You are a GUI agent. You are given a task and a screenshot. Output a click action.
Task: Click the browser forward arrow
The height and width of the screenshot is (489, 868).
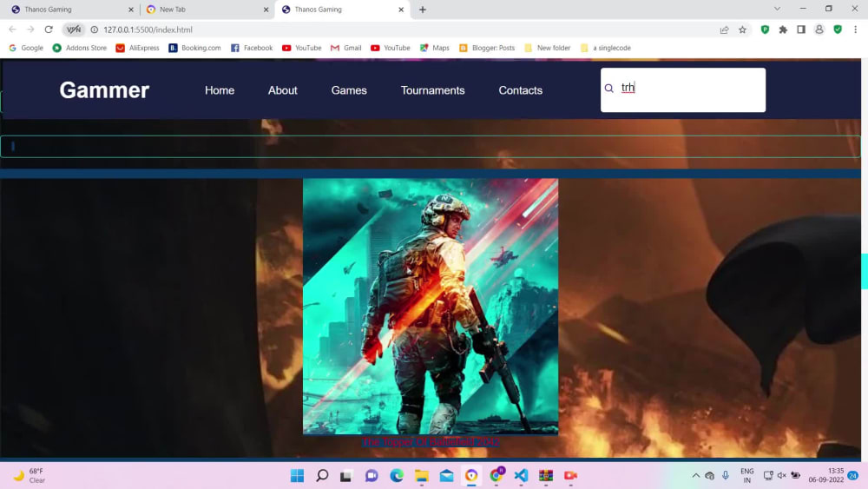(30, 30)
